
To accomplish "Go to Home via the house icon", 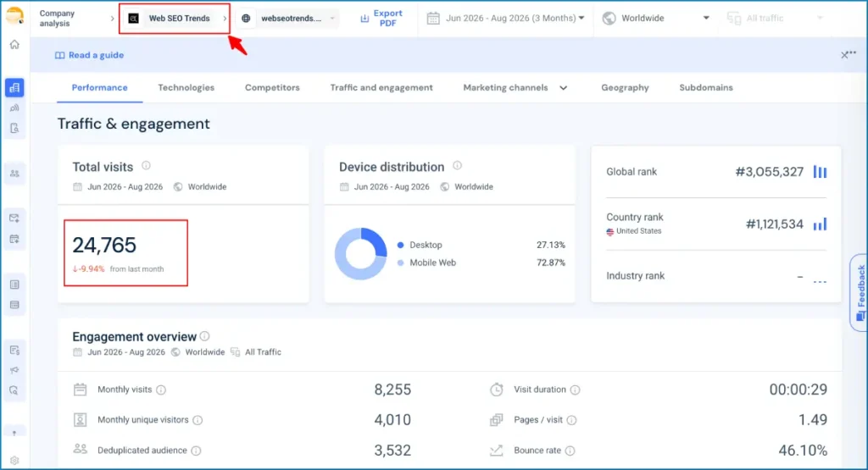I will [14, 45].
